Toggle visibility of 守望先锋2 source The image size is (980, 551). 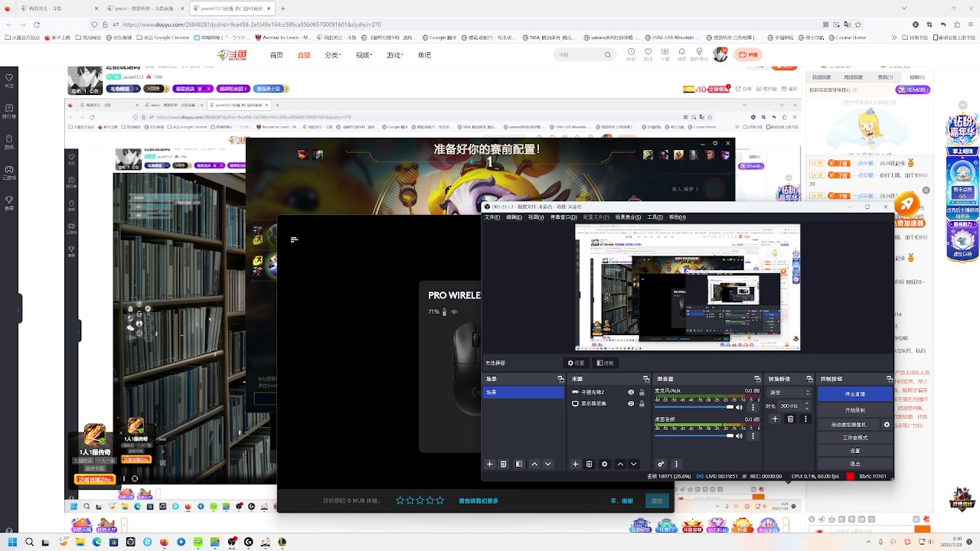coord(631,392)
